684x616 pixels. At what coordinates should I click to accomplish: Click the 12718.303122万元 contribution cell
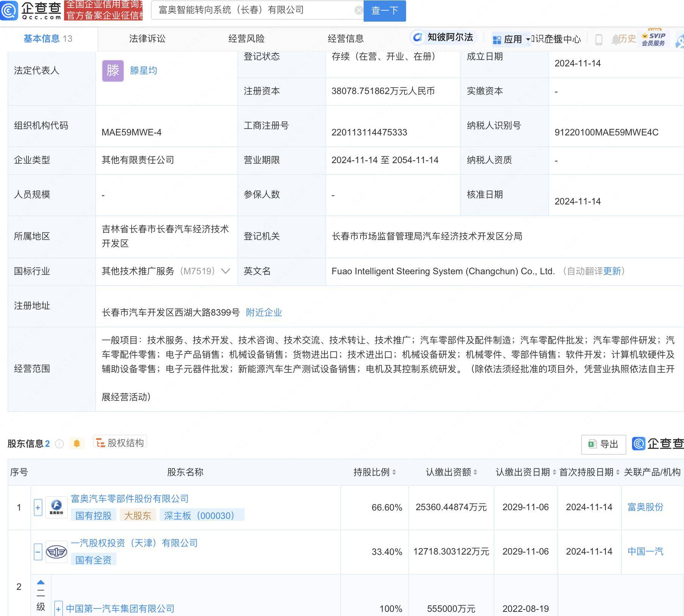pyautogui.click(x=451, y=552)
